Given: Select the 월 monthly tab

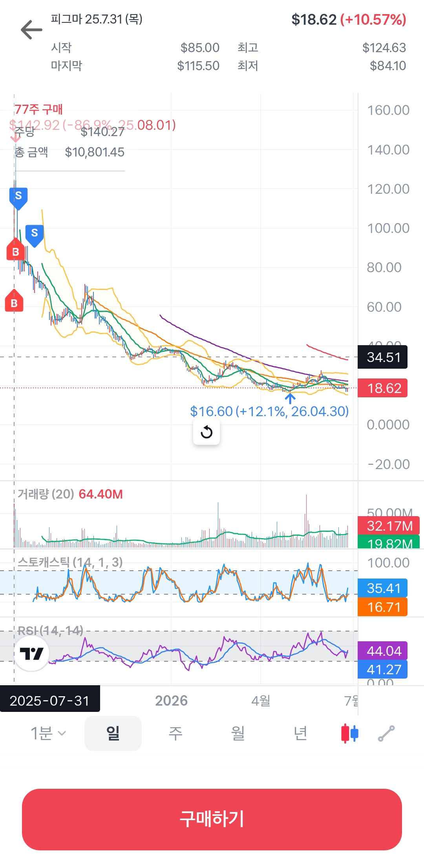Looking at the screenshot, I should pos(238,733).
